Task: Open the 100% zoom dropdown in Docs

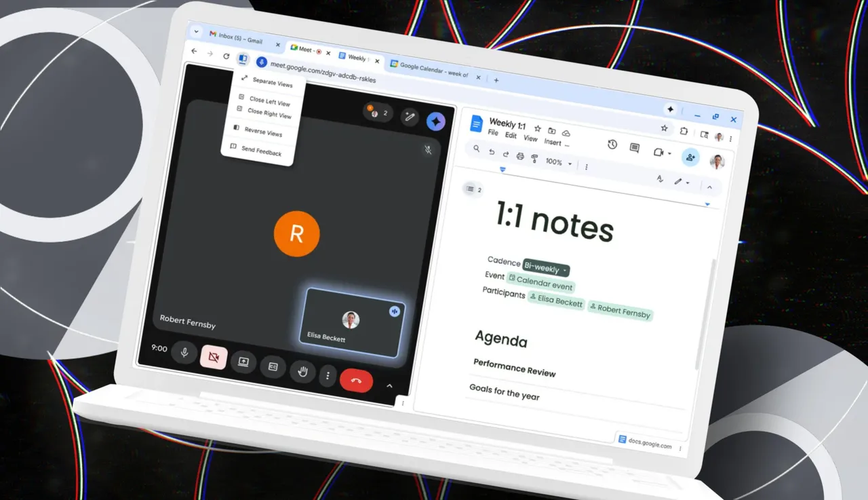Action: coord(558,162)
